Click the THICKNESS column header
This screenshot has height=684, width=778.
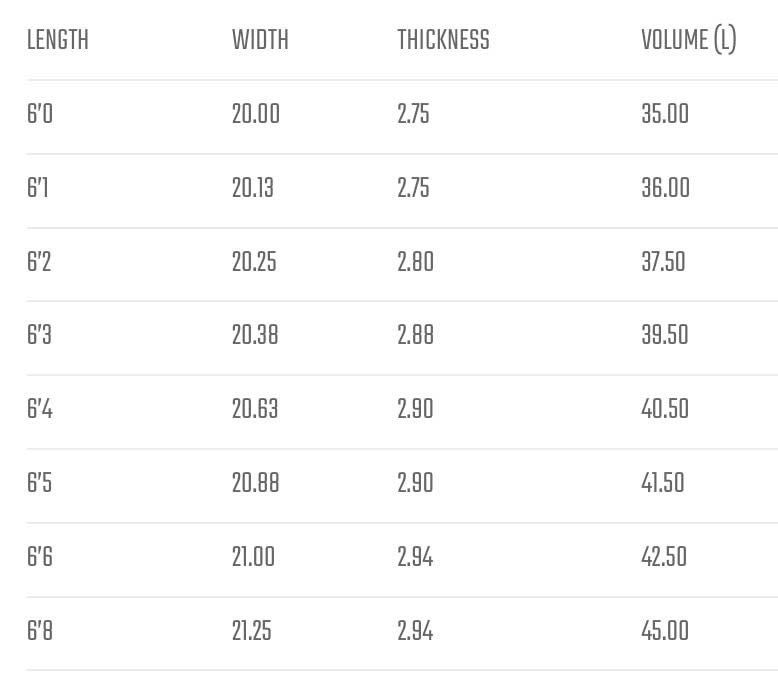443,40
